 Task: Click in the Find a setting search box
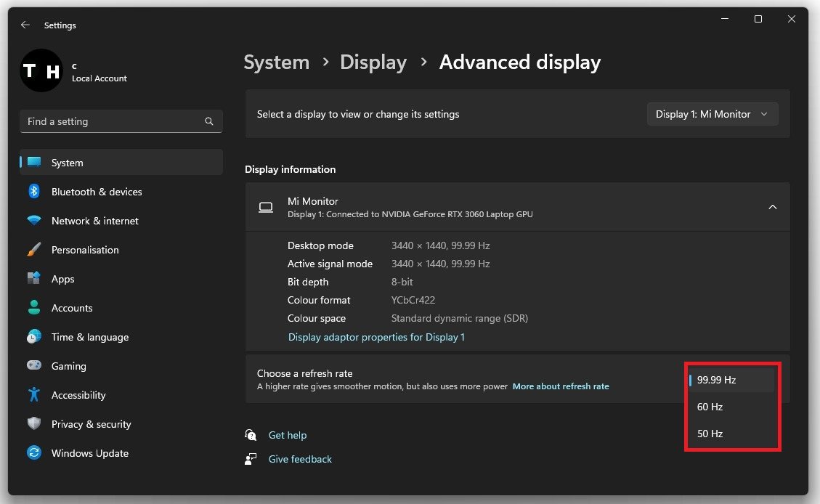[x=113, y=121]
